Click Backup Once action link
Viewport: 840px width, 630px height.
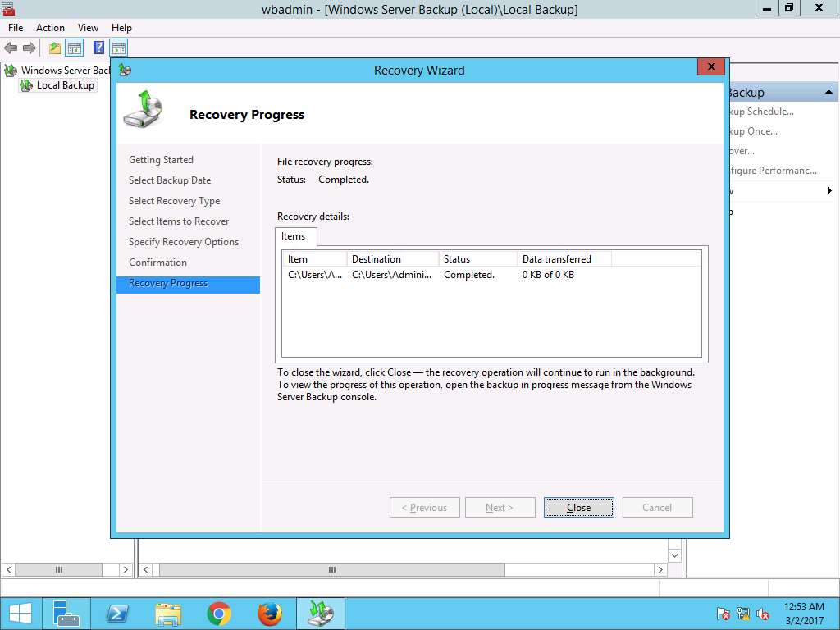pyautogui.click(x=753, y=131)
